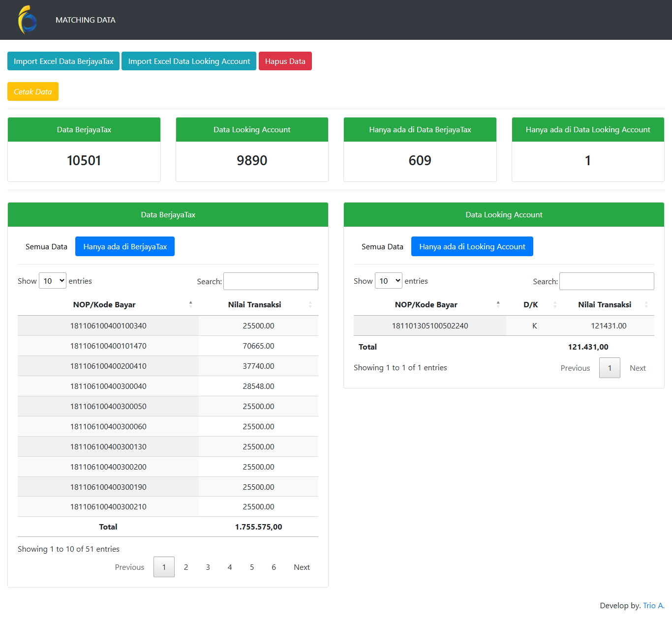Click the app logo in header
This screenshot has height=620, width=672.
pos(28,20)
